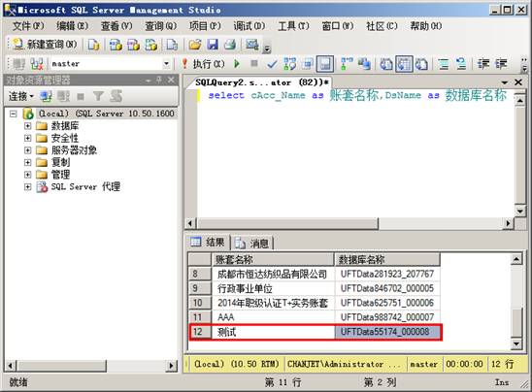
Task: Click the green Debug play arrow icon
Action: [237, 63]
